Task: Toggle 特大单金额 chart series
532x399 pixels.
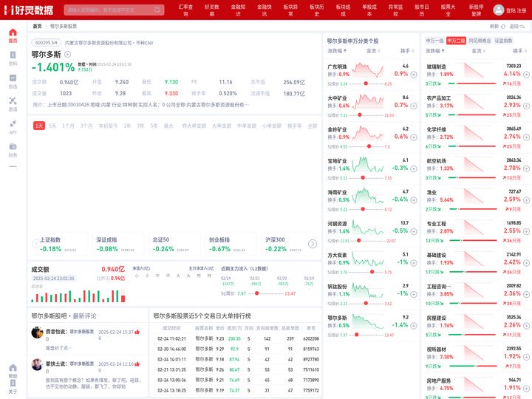Action: (194, 126)
